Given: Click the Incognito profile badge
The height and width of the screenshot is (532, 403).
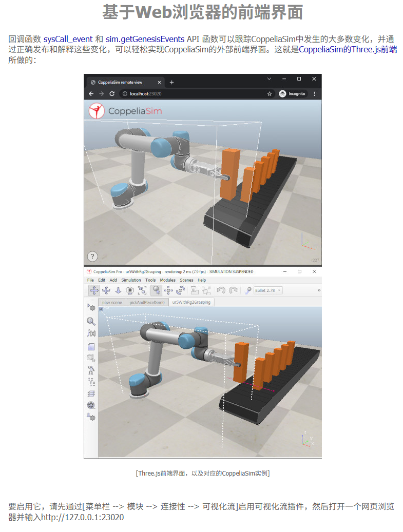Looking at the screenshot, I should click(x=292, y=94).
